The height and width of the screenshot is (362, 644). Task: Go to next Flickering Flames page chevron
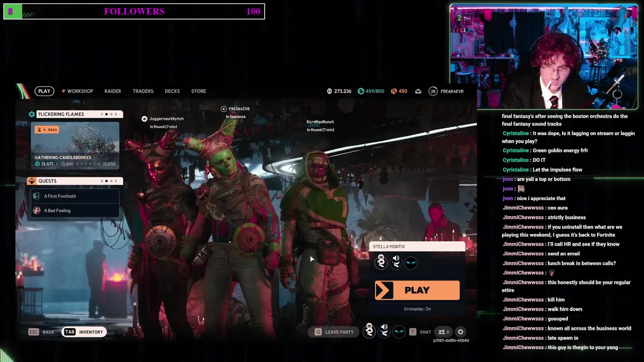(116, 114)
